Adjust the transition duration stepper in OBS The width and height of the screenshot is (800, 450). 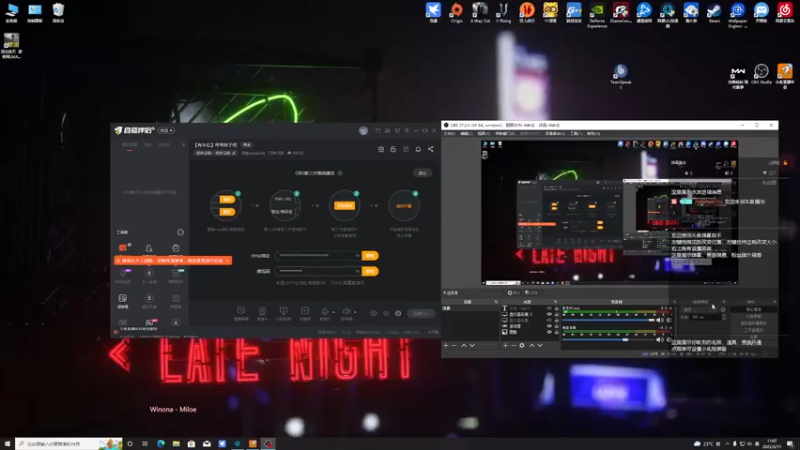(x=723, y=317)
